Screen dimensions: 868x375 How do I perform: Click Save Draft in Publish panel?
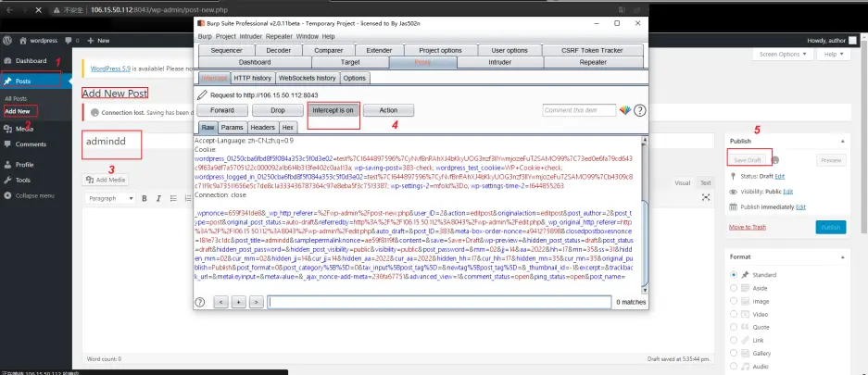tap(748, 160)
